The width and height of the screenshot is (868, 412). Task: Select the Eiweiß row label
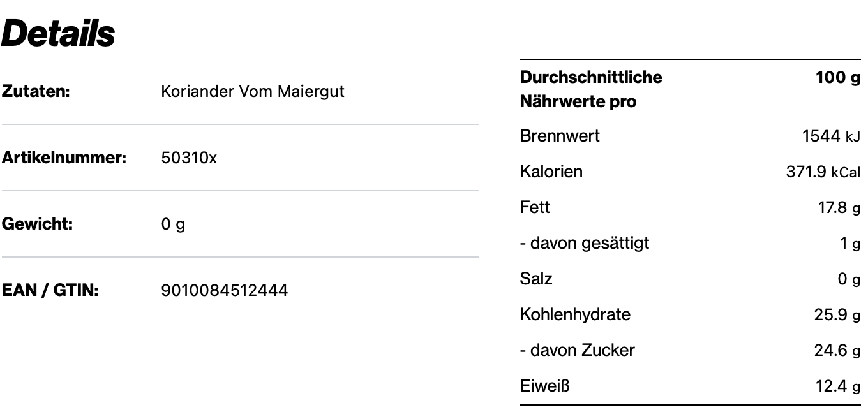tap(544, 386)
